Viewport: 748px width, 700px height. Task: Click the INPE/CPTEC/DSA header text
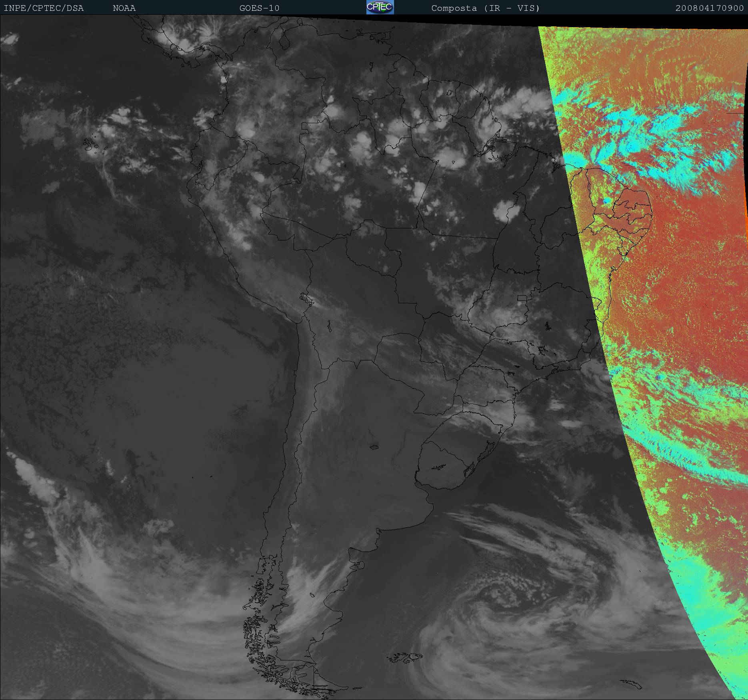[x=44, y=8]
